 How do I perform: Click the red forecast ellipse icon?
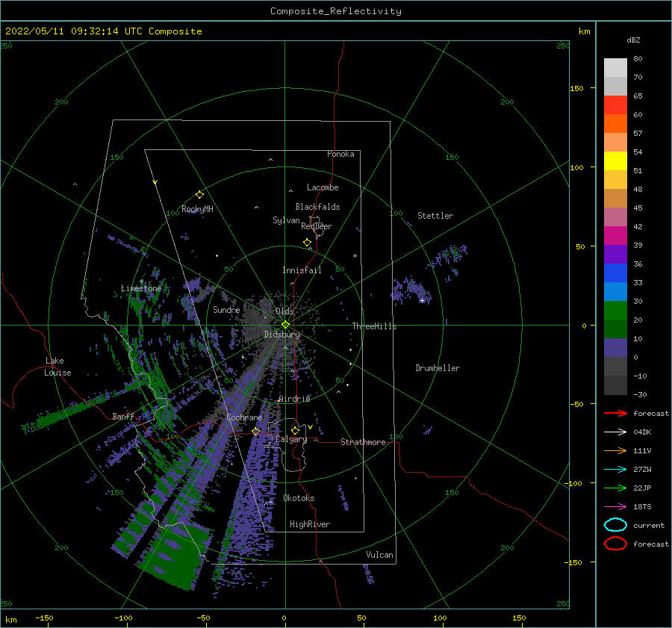[615, 544]
